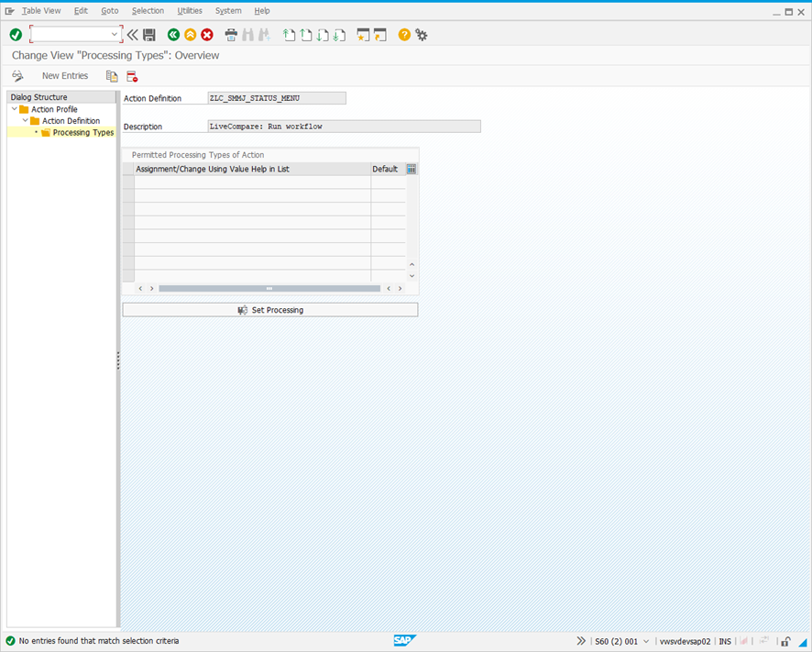Click the red Cancel X icon

coord(207,35)
